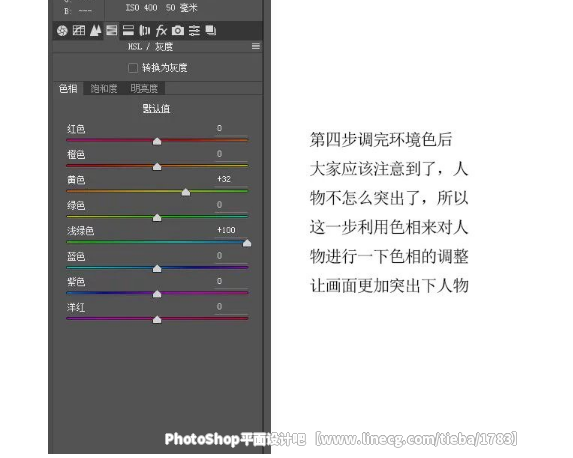Open the Presets sliders icon
This screenshot has width=573, height=458.
(x=194, y=30)
